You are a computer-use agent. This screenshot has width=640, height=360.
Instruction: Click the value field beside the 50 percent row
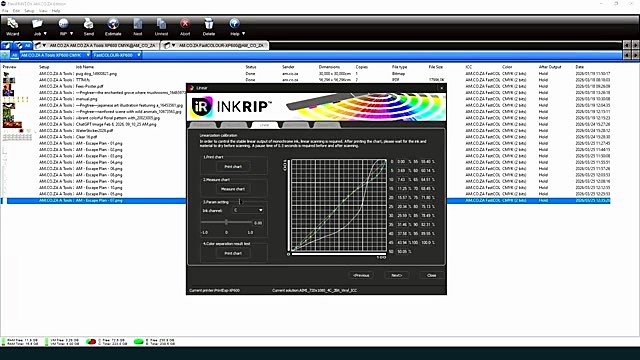pos(403,251)
